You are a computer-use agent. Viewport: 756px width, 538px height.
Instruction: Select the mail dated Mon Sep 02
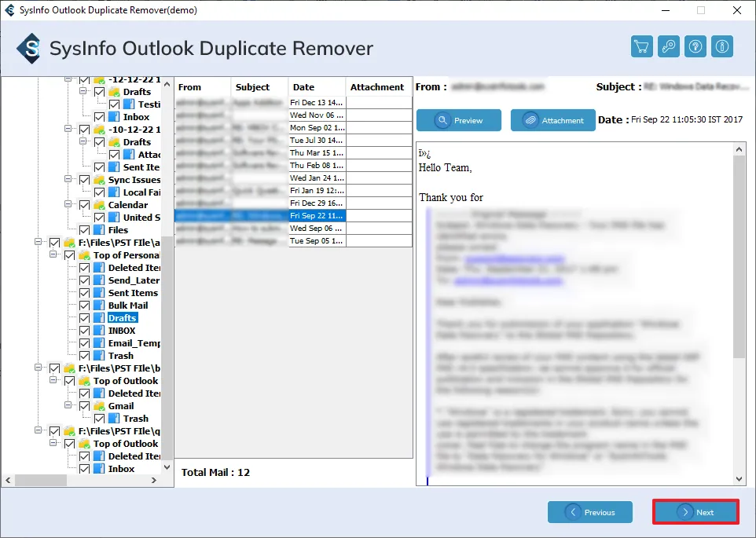coord(293,128)
